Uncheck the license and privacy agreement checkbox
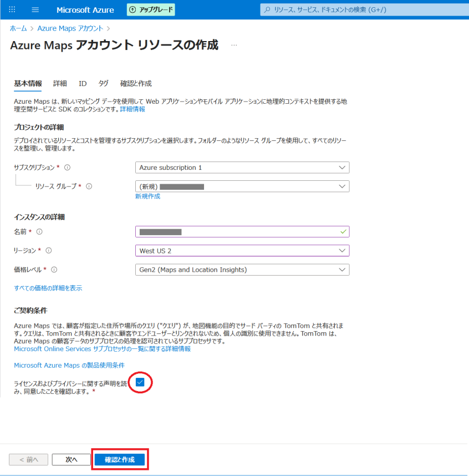 coord(140,382)
